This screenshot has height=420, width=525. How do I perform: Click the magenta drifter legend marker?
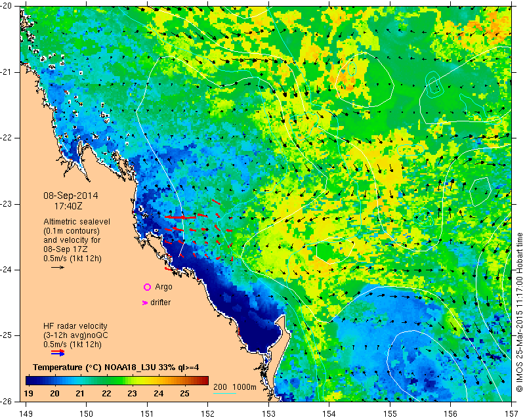[x=145, y=303]
